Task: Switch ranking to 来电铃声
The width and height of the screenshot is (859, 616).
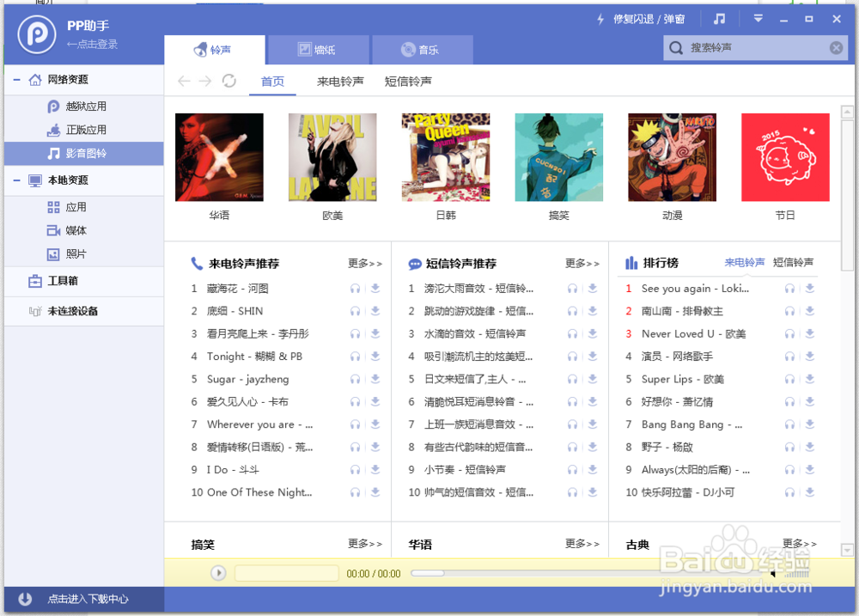Action: point(745,263)
